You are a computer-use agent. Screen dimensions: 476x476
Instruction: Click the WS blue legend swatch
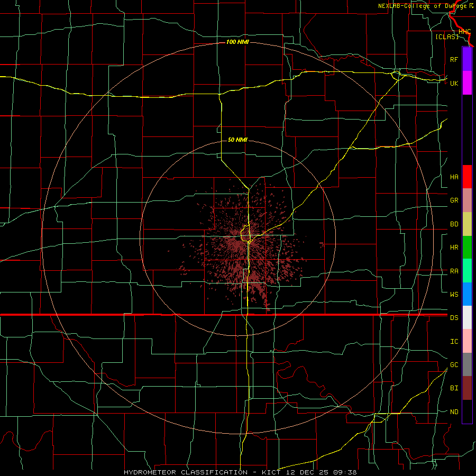[467, 294]
